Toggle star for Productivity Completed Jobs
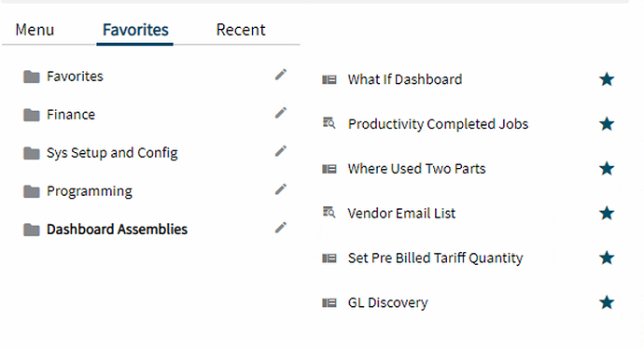This screenshot has height=349, width=644. click(x=607, y=123)
